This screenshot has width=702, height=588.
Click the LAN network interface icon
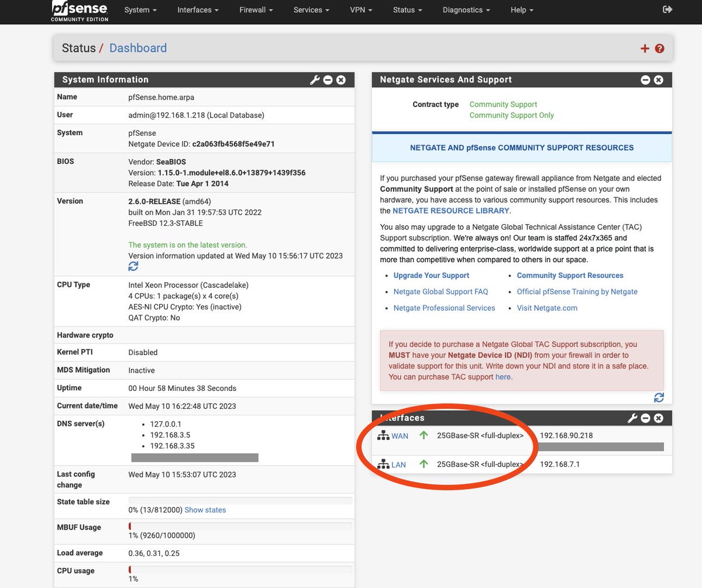(x=383, y=465)
